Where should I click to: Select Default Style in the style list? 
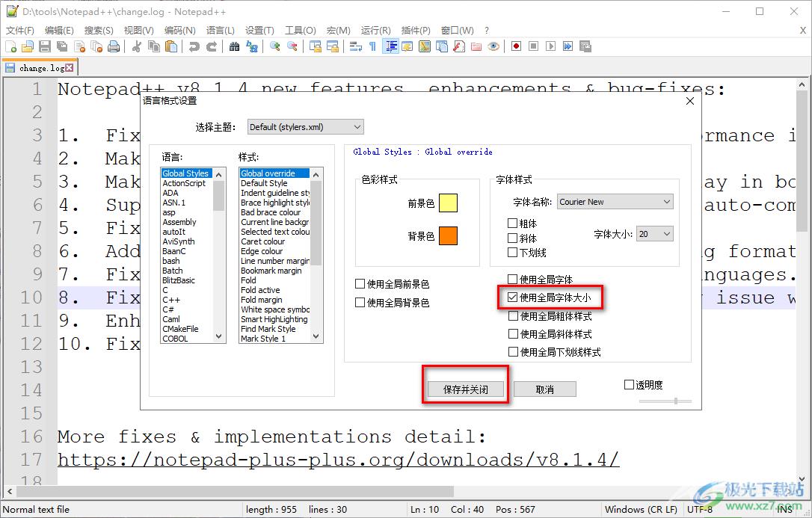(264, 183)
